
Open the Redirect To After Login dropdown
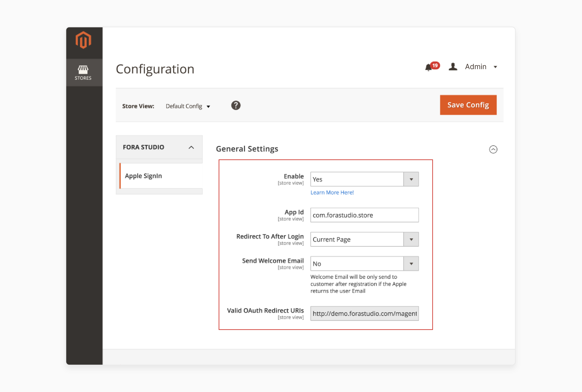[x=364, y=240]
